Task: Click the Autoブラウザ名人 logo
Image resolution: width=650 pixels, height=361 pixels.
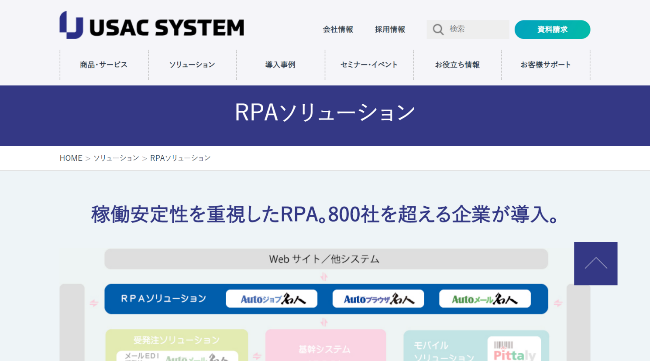Action: point(378,299)
